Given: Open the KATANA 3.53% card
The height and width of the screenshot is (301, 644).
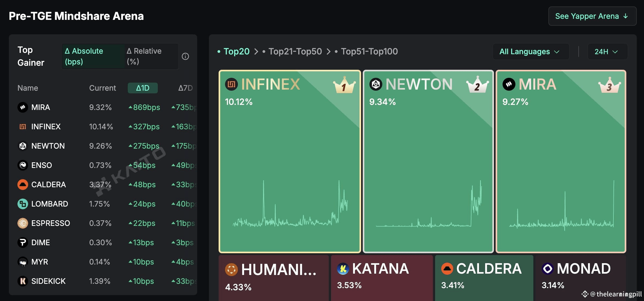Looking at the screenshot, I should coord(382,278).
